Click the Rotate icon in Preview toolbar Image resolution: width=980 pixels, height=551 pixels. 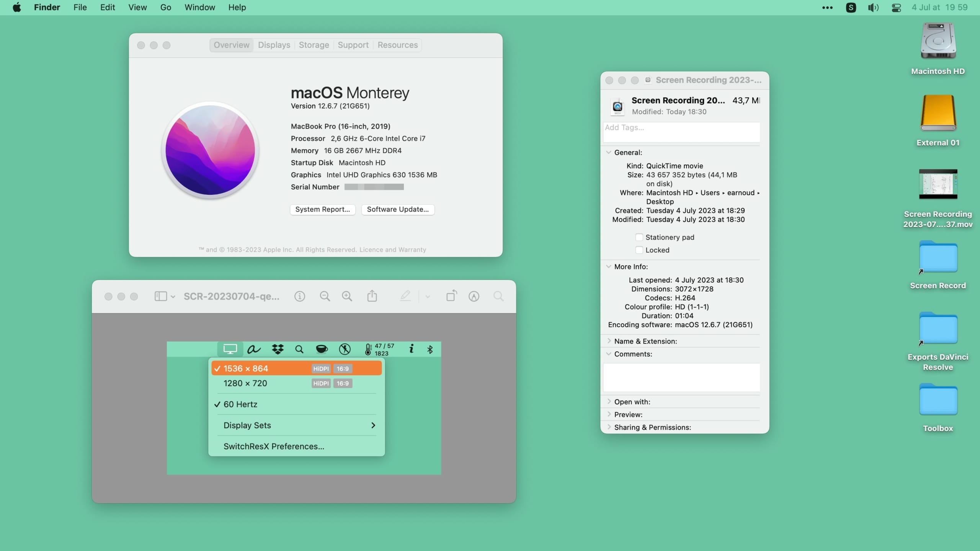pyautogui.click(x=451, y=296)
